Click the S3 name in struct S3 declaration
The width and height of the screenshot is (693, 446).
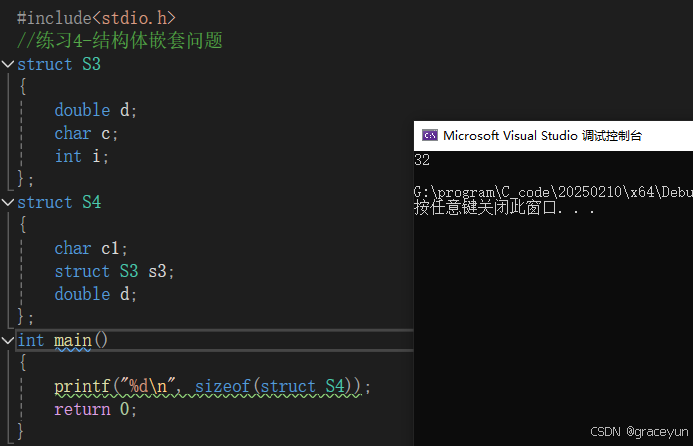point(91,64)
